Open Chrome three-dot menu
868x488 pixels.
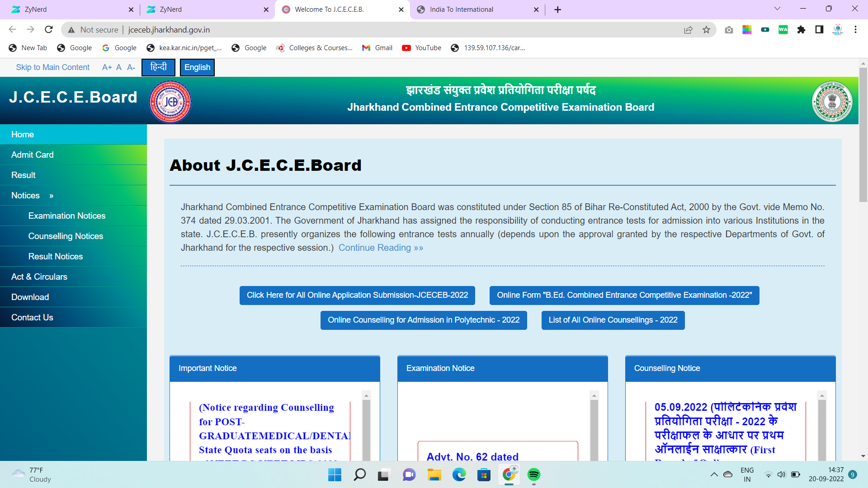coord(855,30)
